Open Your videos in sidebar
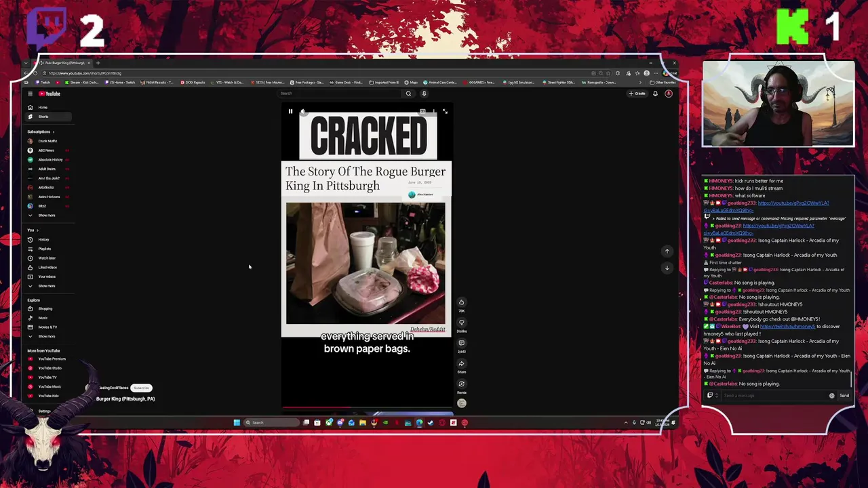Viewport: 868px width, 488px height. (x=47, y=277)
